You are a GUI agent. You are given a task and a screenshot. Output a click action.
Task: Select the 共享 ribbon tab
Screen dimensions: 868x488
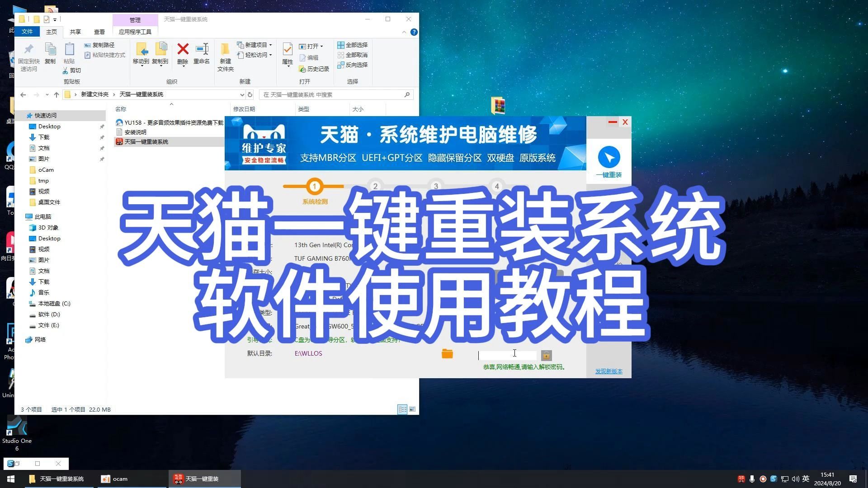pos(75,32)
